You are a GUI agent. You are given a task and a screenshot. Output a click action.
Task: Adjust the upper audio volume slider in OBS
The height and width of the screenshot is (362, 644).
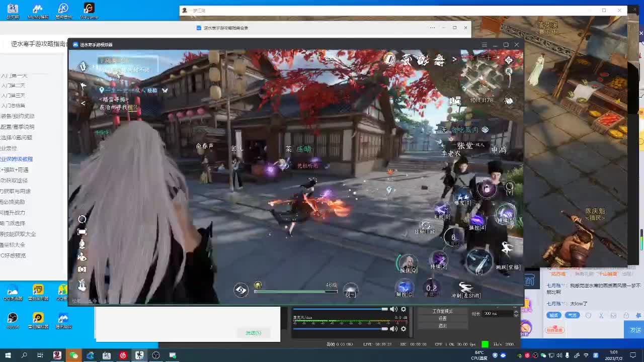click(x=341, y=309)
